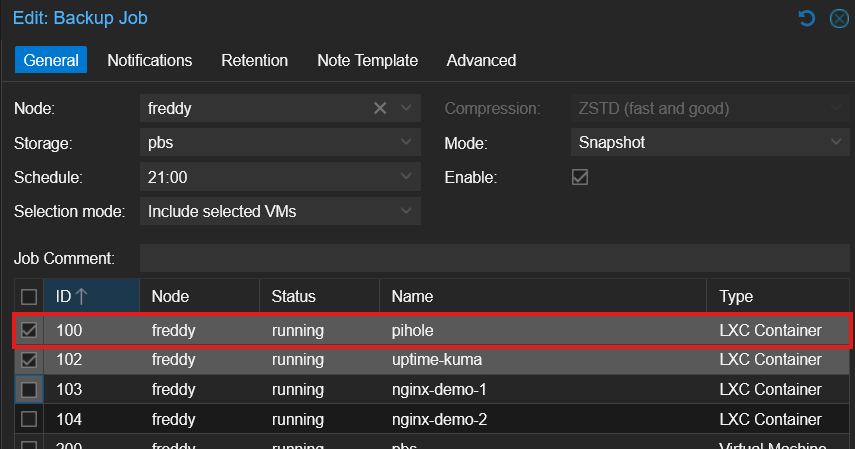Open the Retention tab

(254, 60)
